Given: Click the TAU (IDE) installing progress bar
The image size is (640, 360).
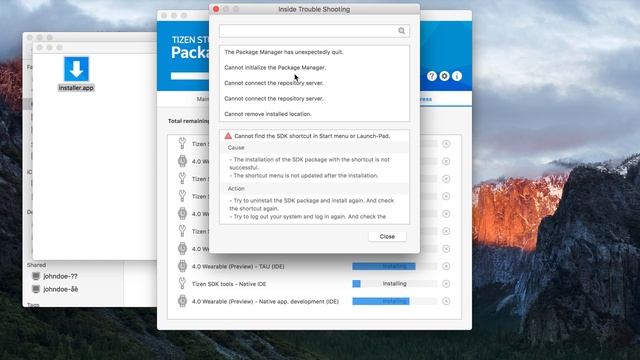Looking at the screenshot, I should tap(394, 267).
